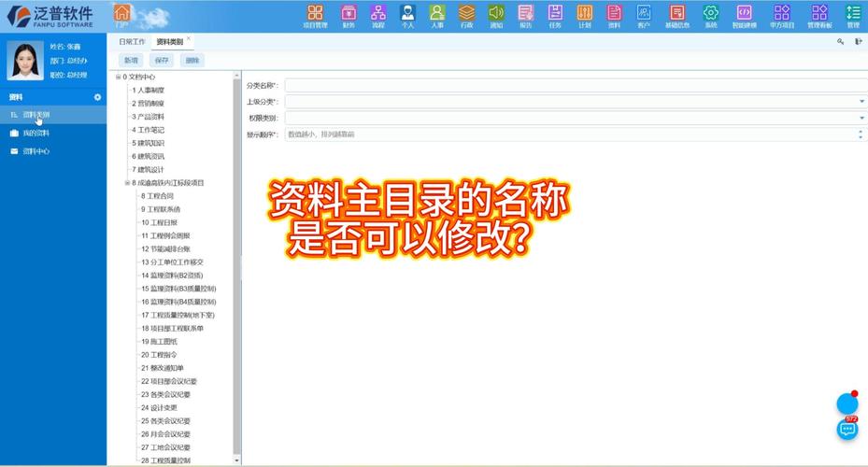Image resolution: width=868 pixels, height=467 pixels.
Task: Collapse the 0 文档中心 tree node
Action: click(x=118, y=77)
